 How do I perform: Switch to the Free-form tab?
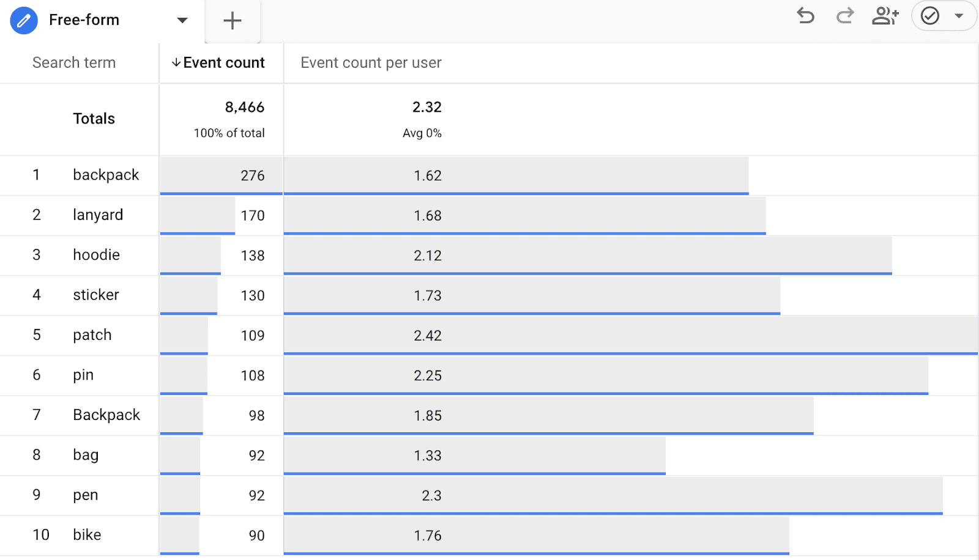coord(84,20)
